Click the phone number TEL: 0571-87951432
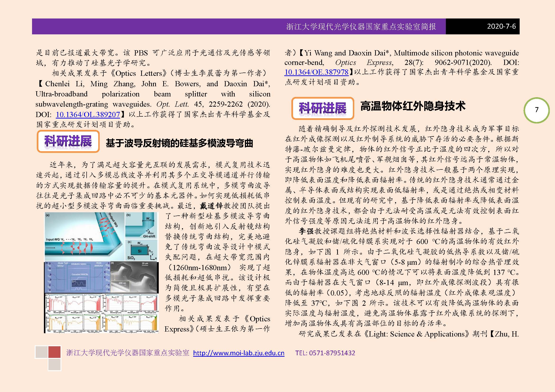The width and height of the screenshot is (555, 392). pyautogui.click(x=325, y=353)
